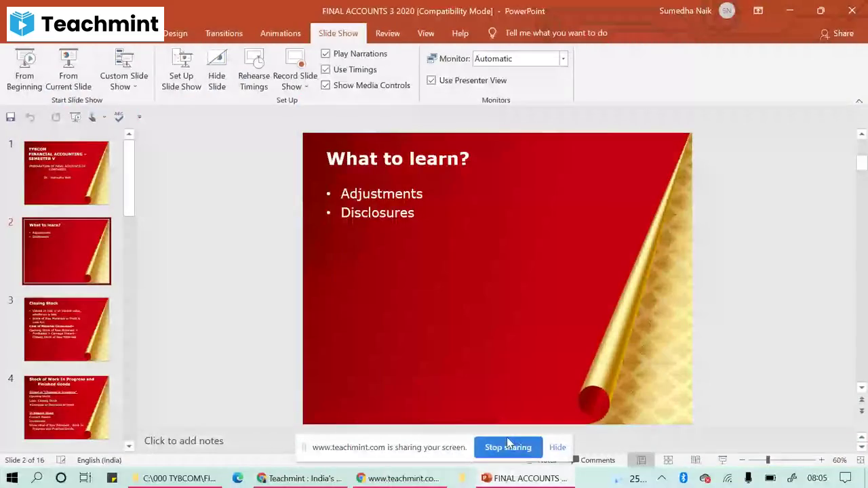Save the presentation from the quick access toolbar
Screen dimensions: 868x488
click(x=11, y=117)
